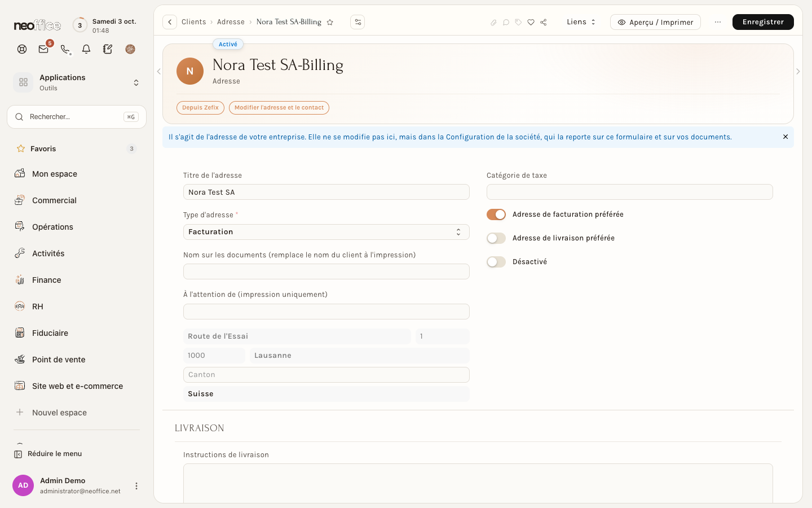Go back using the left chevron button
Screen dimensions: 812x508
click(x=170, y=22)
